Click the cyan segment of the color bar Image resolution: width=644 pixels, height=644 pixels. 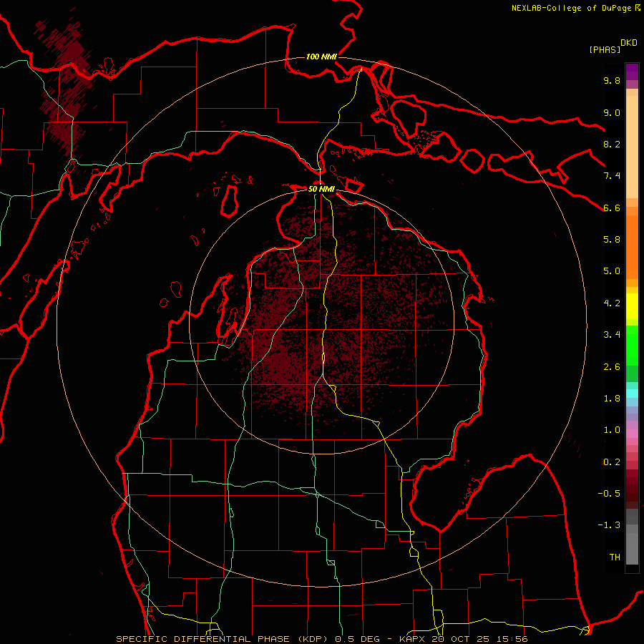(x=632, y=394)
